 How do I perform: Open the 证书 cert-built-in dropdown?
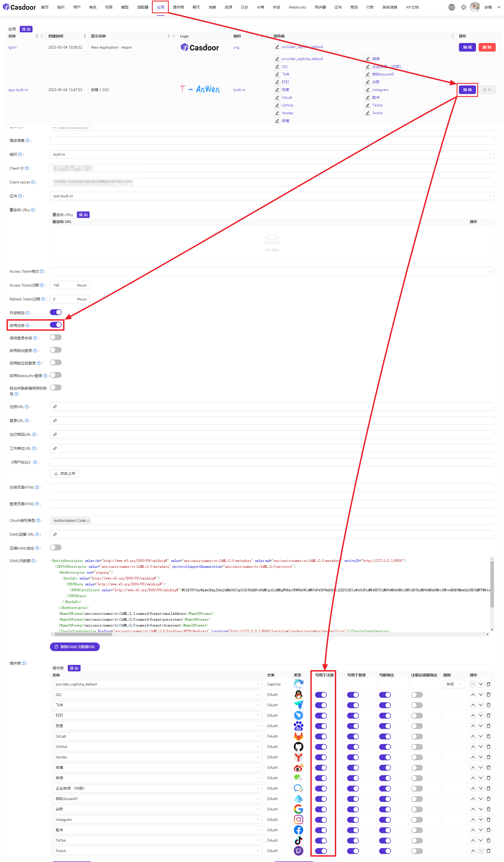[272, 196]
